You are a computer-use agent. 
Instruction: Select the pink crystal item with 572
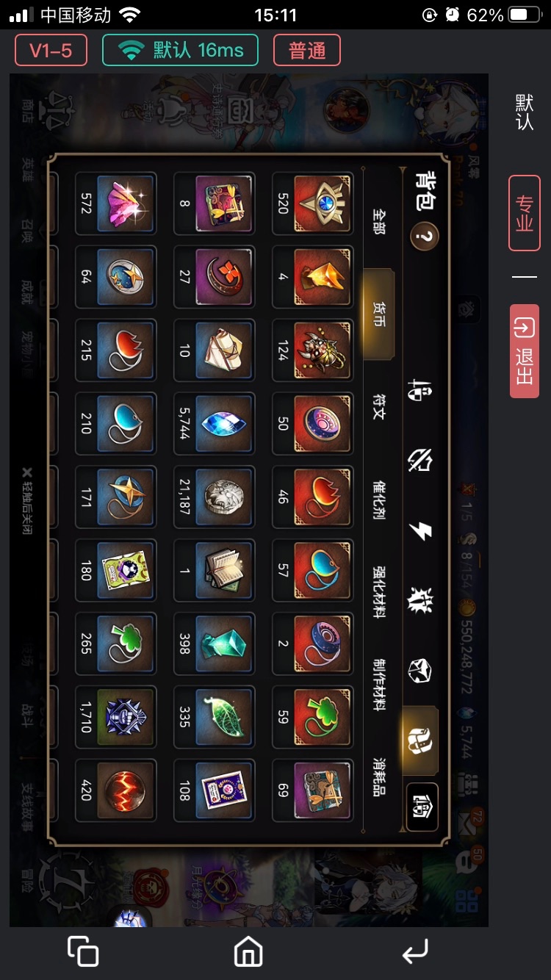(115, 203)
